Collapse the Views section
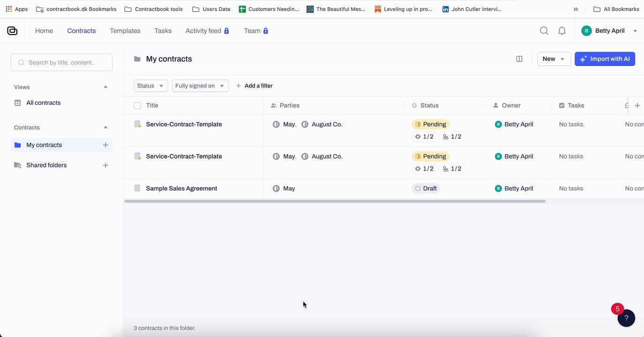 click(x=105, y=87)
